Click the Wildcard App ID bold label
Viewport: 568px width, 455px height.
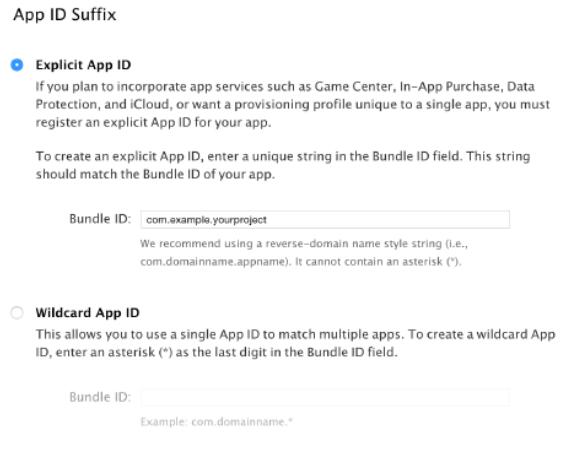[87, 313]
